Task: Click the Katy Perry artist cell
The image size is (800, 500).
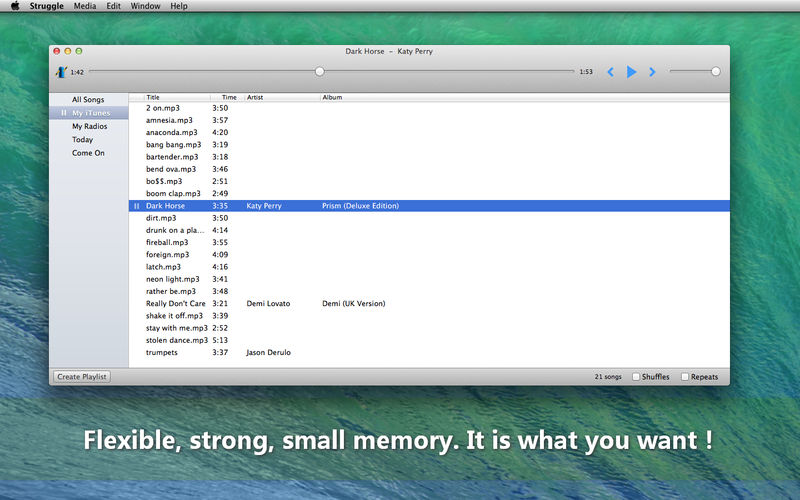Action: (264, 206)
